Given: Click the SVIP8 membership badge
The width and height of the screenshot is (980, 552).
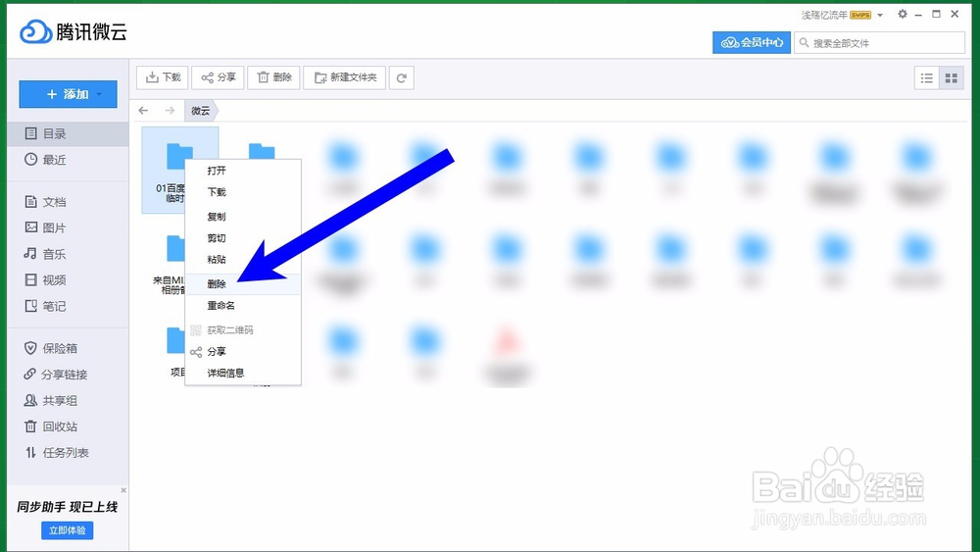Looking at the screenshot, I should [x=860, y=15].
